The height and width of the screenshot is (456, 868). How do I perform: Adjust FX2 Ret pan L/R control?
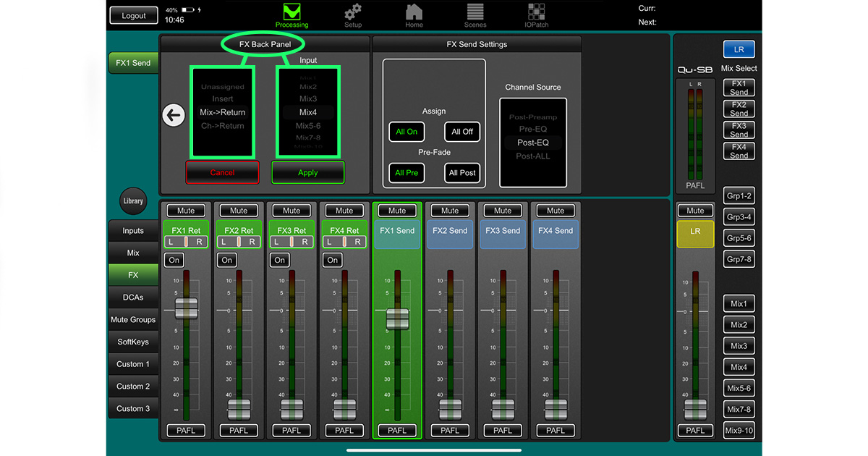click(x=239, y=242)
